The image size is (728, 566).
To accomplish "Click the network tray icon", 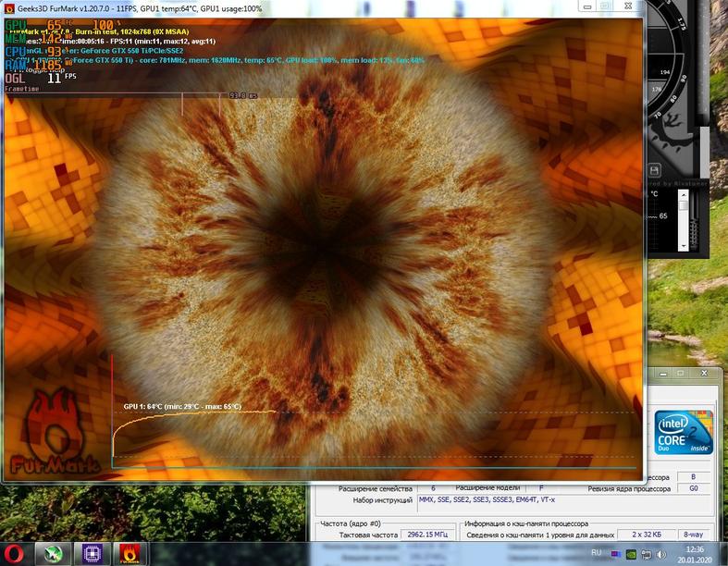I will pyautogui.click(x=647, y=554).
